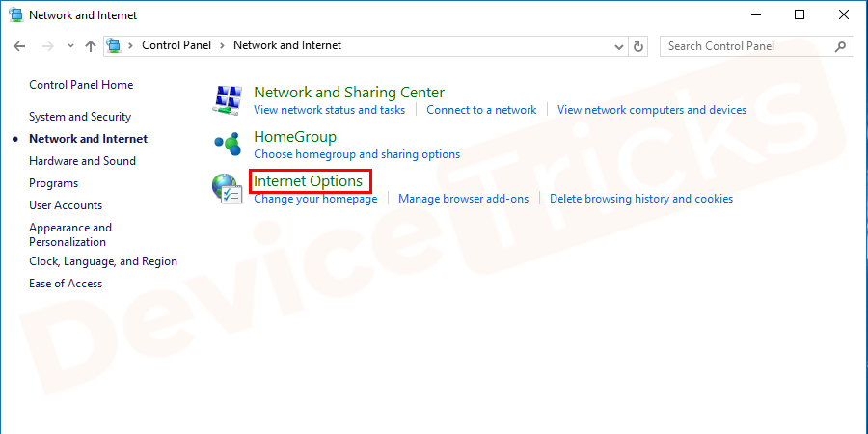Viewport: 868px width, 434px height.
Task: Click the Network and Sharing Center icon
Action: pyautogui.click(x=228, y=100)
